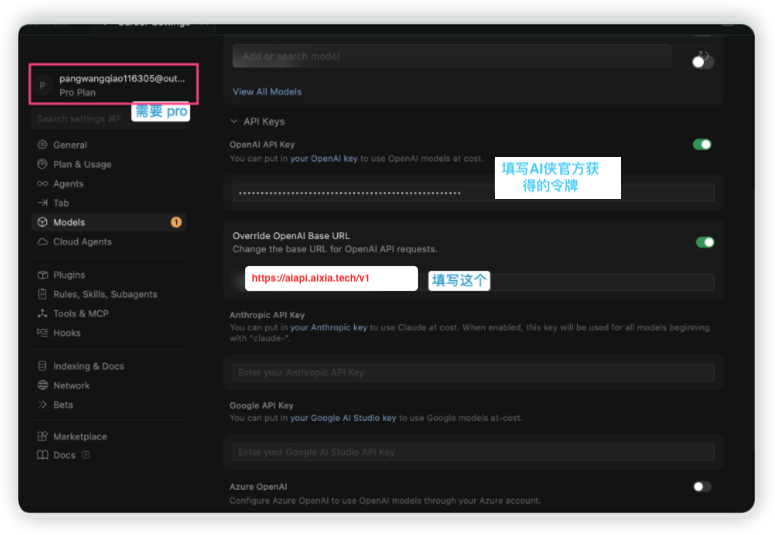
Task: Collapse the API Keys section chevron
Action: pyautogui.click(x=233, y=121)
